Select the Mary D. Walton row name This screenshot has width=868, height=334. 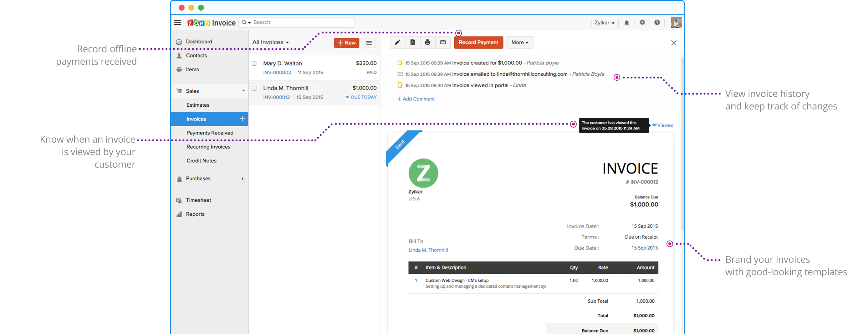(x=282, y=63)
